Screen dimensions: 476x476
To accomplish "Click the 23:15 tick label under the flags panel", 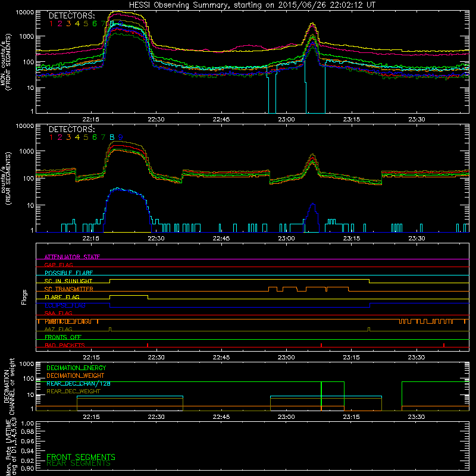I will click(352, 358).
